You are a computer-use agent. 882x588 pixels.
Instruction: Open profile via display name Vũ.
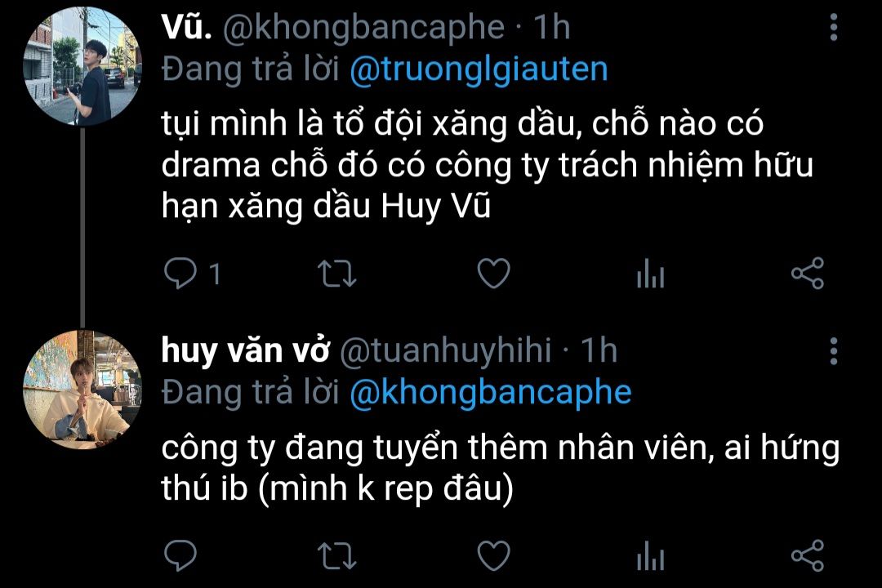[187, 26]
